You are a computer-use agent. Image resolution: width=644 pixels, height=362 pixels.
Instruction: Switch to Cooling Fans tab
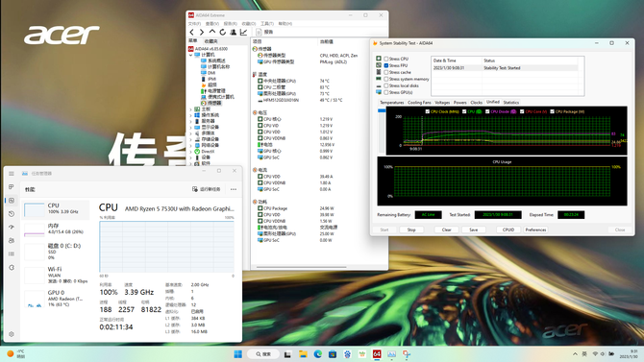(x=419, y=102)
